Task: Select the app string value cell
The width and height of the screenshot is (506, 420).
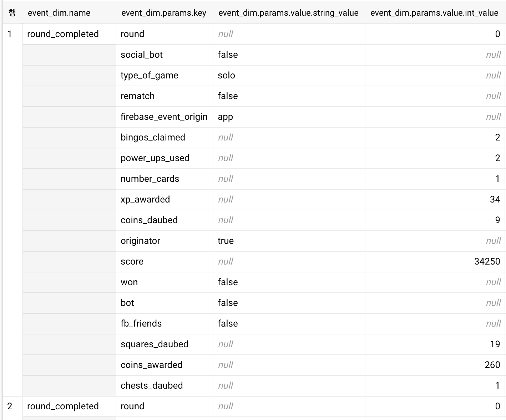Action: point(289,117)
